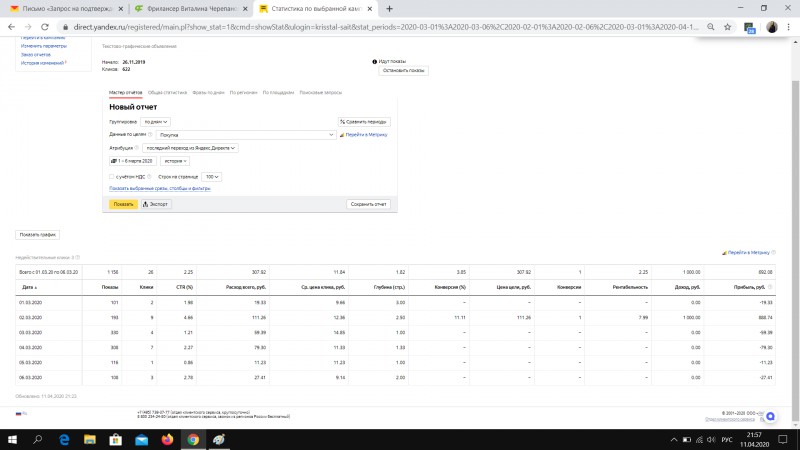
Task: Click the help icon next to 'Недействительные клики'
Action: (x=78, y=258)
